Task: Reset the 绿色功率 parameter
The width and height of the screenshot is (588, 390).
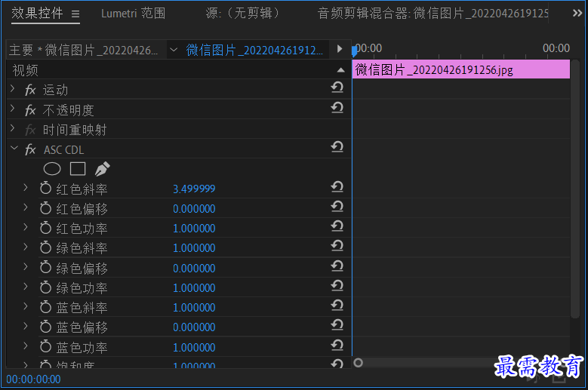Action: point(337,285)
